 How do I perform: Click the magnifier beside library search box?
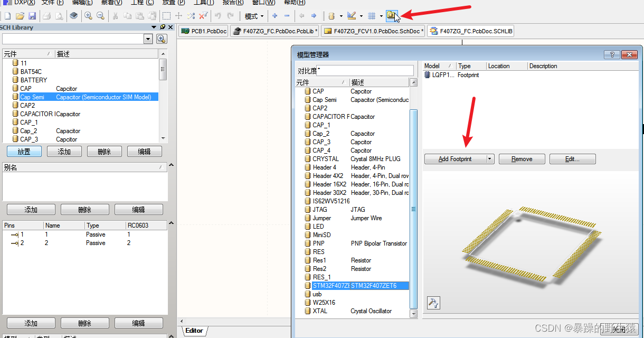point(162,39)
